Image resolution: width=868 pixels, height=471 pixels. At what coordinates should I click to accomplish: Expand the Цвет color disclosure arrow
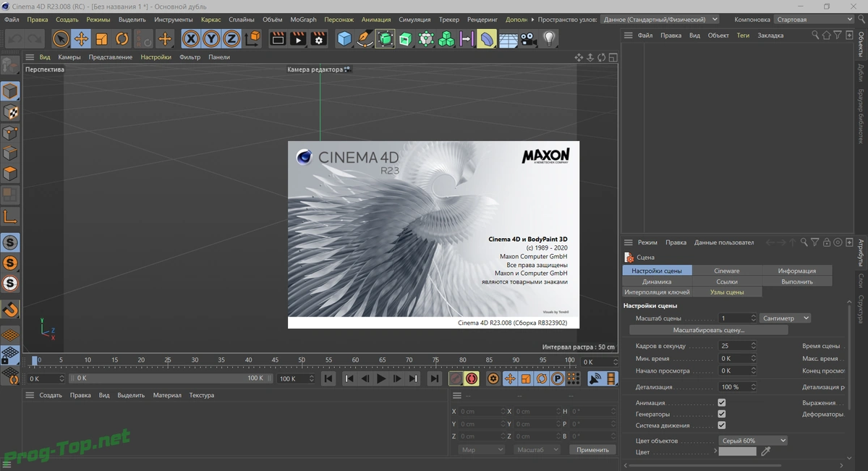pyautogui.click(x=715, y=451)
